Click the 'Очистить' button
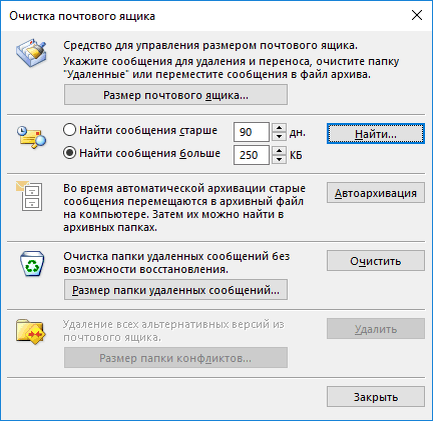Image resolution: width=433 pixels, height=421 pixels. 376,261
